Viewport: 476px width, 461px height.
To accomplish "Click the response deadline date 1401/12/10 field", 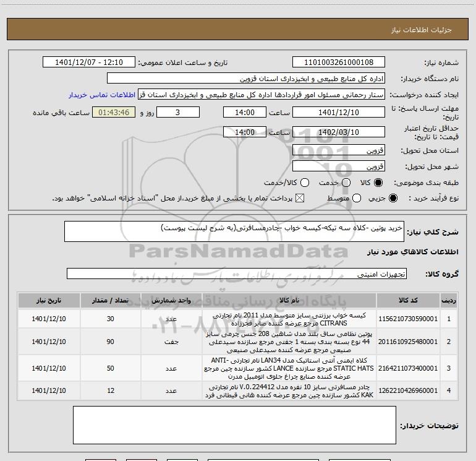I will pos(339,112).
